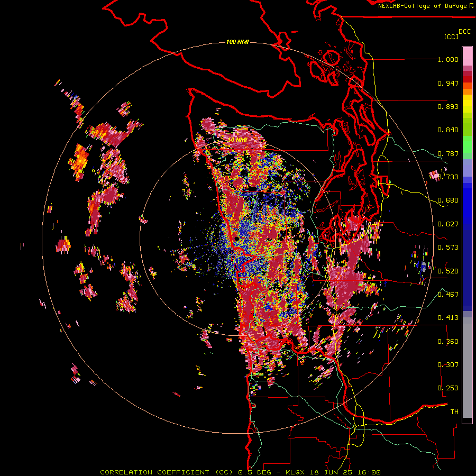Image resolution: width=476 pixels, height=476 pixels.
Task: Click the 50 NMI range ring label
Action: pos(237,140)
